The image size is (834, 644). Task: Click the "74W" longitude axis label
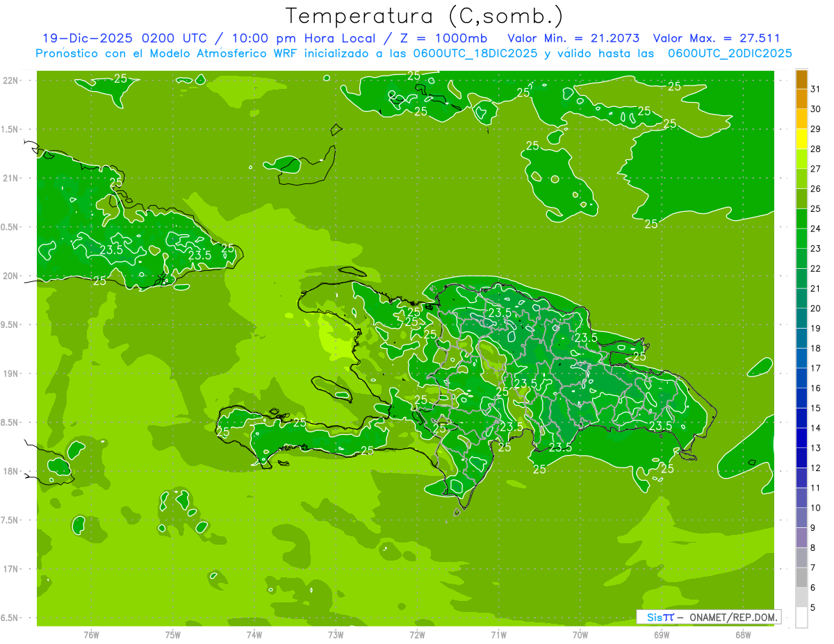pos(254,634)
